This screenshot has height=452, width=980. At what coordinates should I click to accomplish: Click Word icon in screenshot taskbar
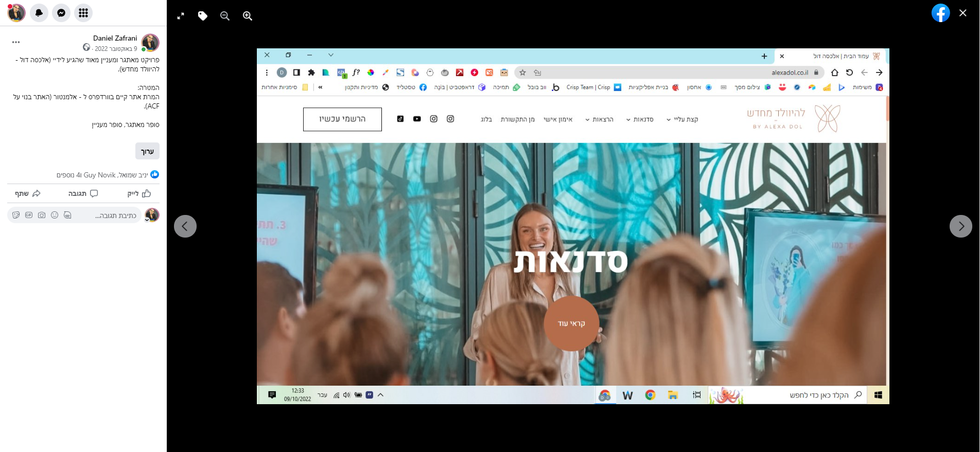(x=627, y=395)
